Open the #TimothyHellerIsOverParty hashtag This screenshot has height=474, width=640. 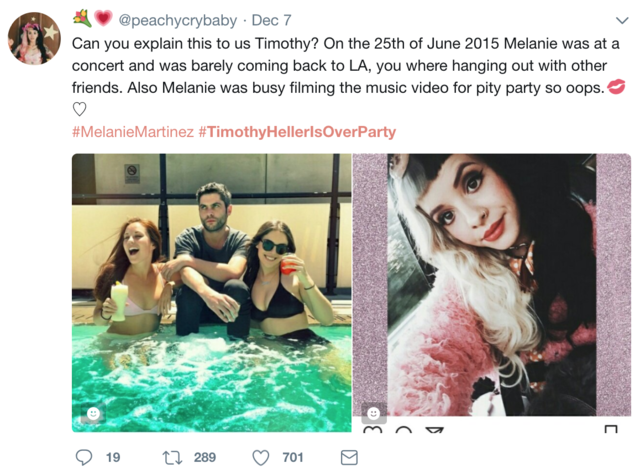(297, 132)
